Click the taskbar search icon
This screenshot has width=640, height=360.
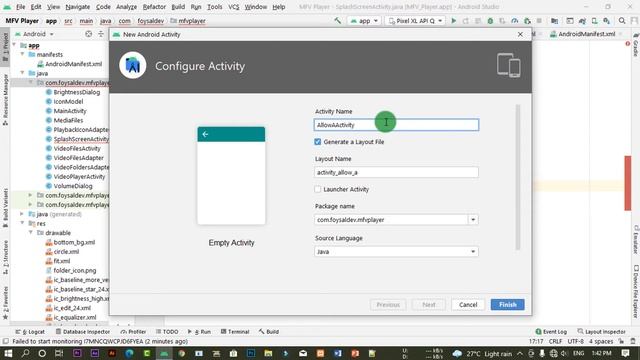pos(25,353)
